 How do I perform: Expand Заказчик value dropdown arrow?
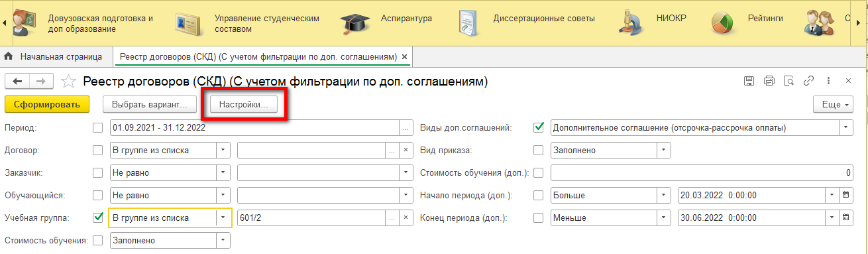(x=406, y=172)
